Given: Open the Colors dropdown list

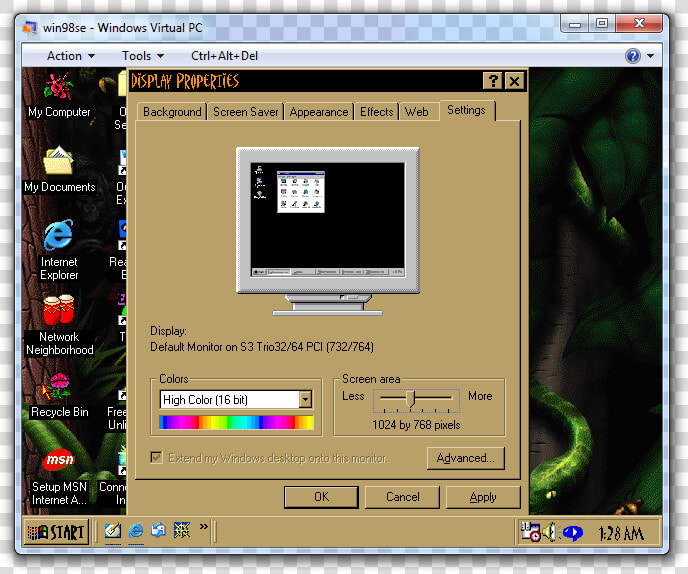Looking at the screenshot, I should coord(305,400).
